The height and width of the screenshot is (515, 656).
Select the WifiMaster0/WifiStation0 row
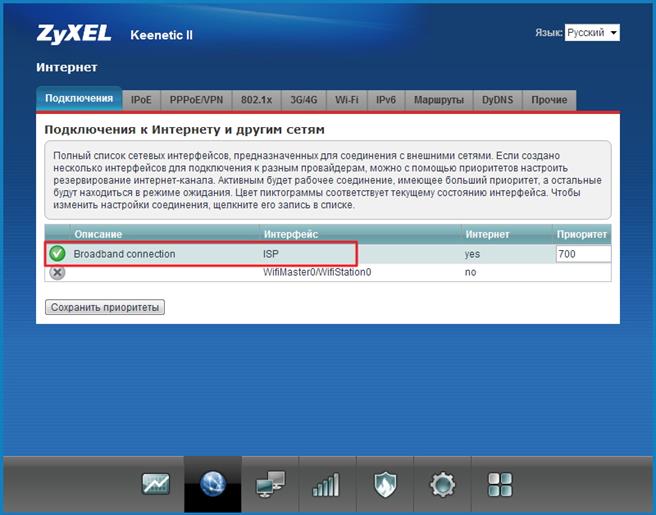point(328,272)
